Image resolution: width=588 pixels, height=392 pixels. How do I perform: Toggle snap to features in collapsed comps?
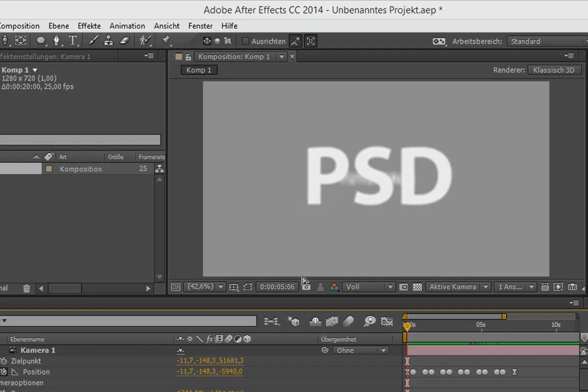311,41
